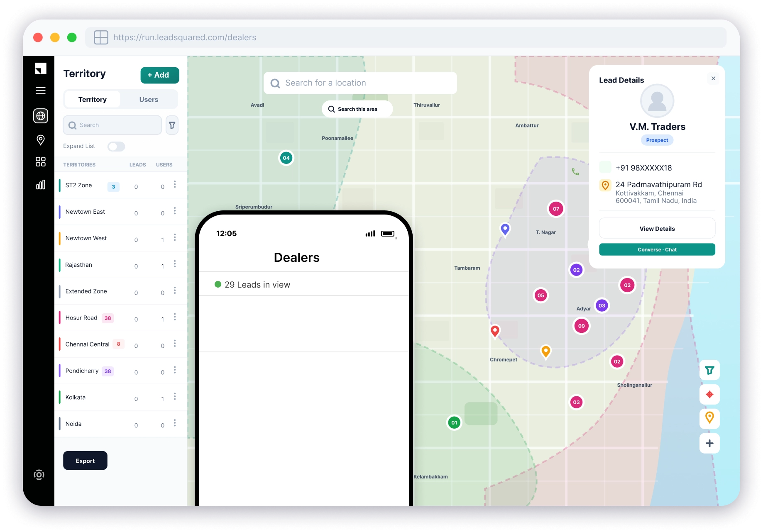Click the green 01 cluster marker

pos(454,423)
